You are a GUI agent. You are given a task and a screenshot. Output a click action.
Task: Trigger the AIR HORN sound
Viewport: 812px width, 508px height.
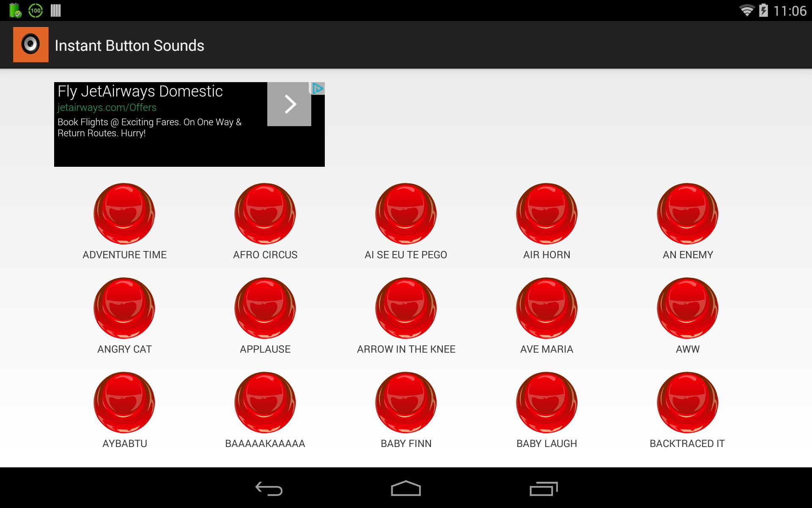pos(546,214)
